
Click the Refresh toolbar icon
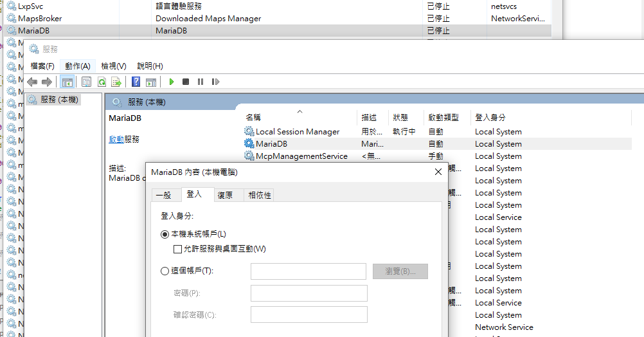click(102, 82)
